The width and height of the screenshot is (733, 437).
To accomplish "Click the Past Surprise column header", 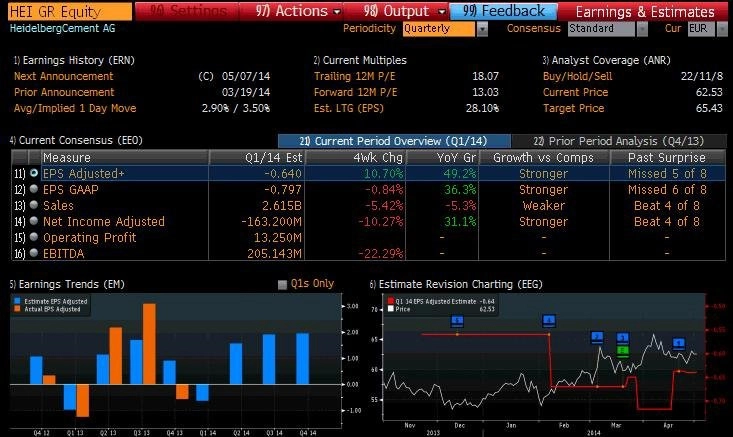I will point(668,158).
